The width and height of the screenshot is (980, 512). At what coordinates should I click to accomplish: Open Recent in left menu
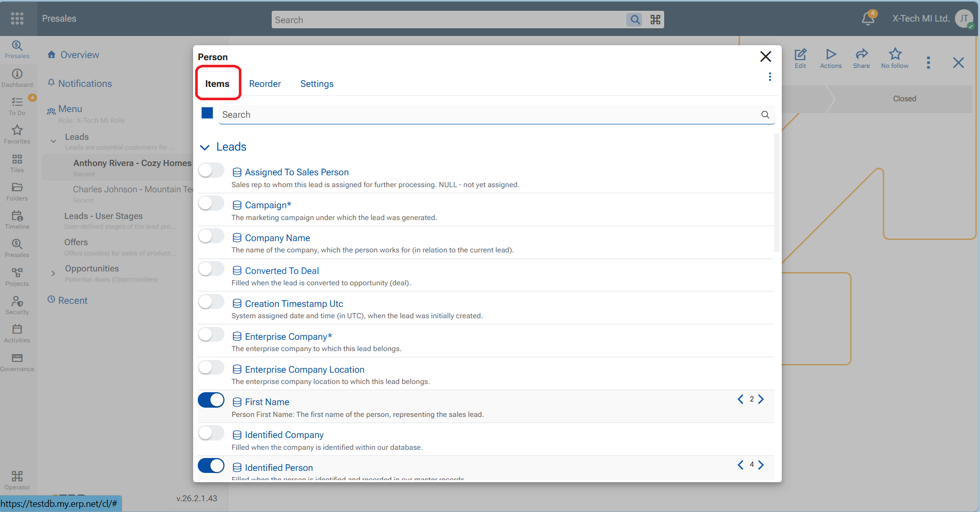click(x=73, y=301)
